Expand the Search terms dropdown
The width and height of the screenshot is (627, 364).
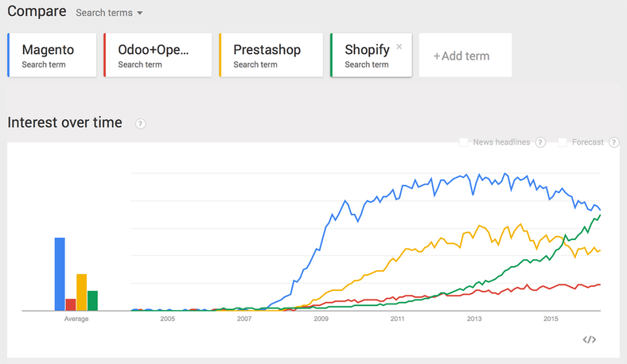click(x=109, y=14)
